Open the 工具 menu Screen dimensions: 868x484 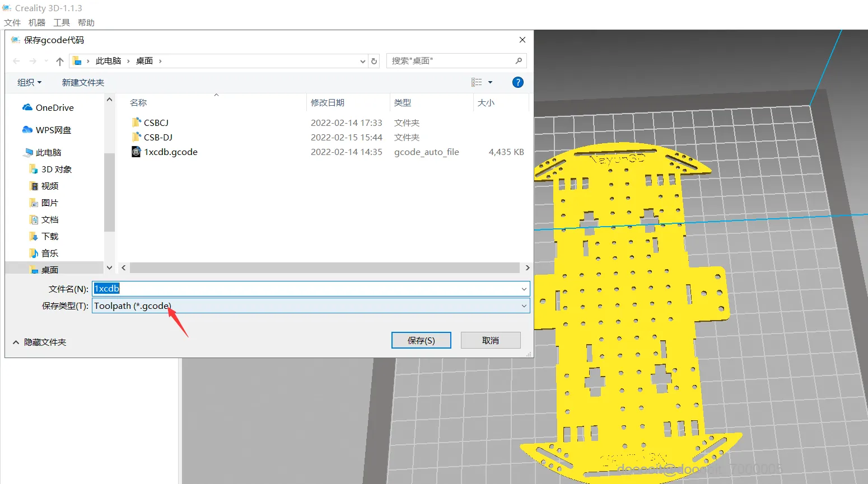[62, 23]
